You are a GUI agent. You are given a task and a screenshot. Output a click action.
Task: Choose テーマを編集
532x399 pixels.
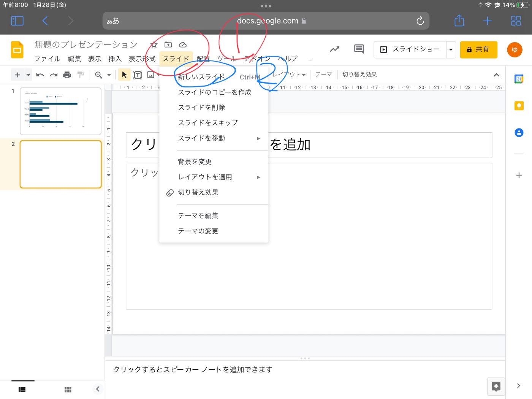pos(214,216)
